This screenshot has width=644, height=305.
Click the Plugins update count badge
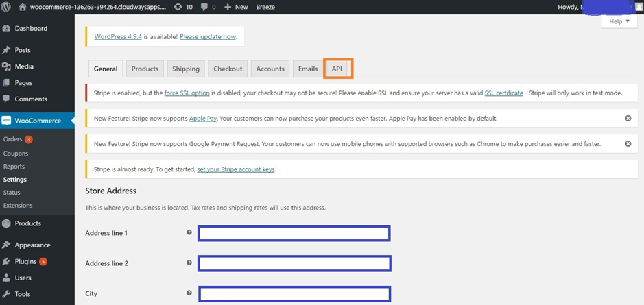(x=43, y=262)
